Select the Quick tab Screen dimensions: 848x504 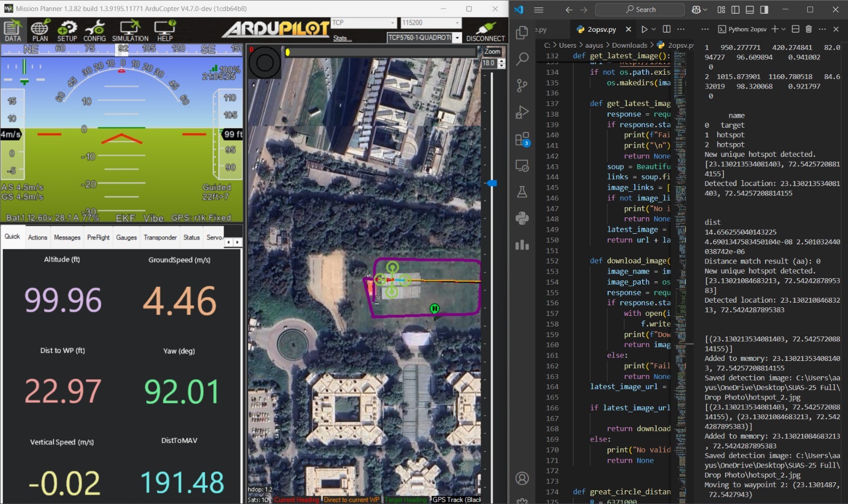(12, 236)
